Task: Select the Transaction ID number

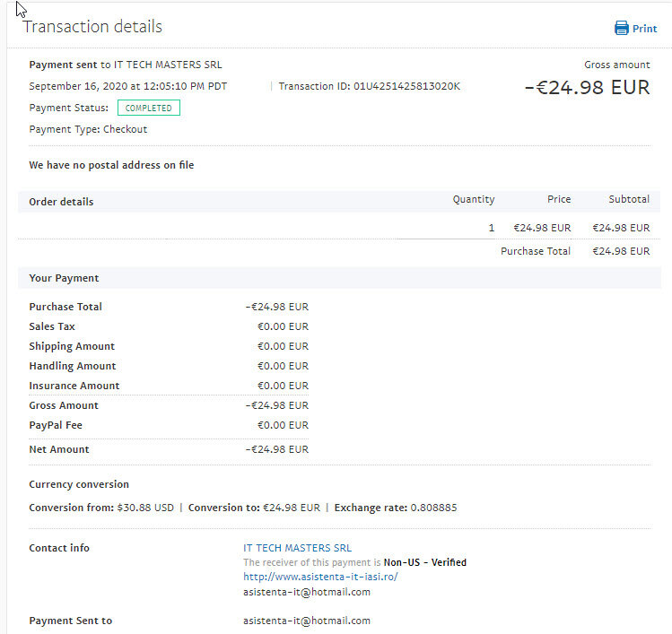Action: click(406, 86)
